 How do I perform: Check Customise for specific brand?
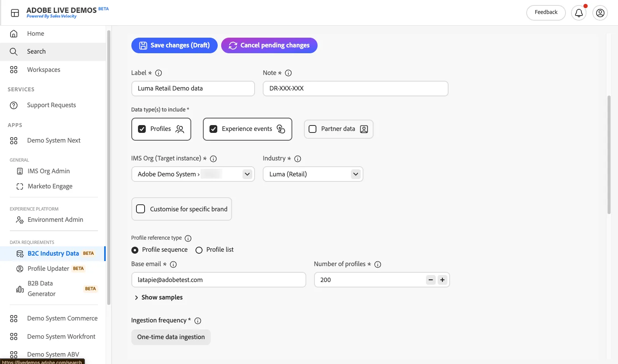(141, 209)
